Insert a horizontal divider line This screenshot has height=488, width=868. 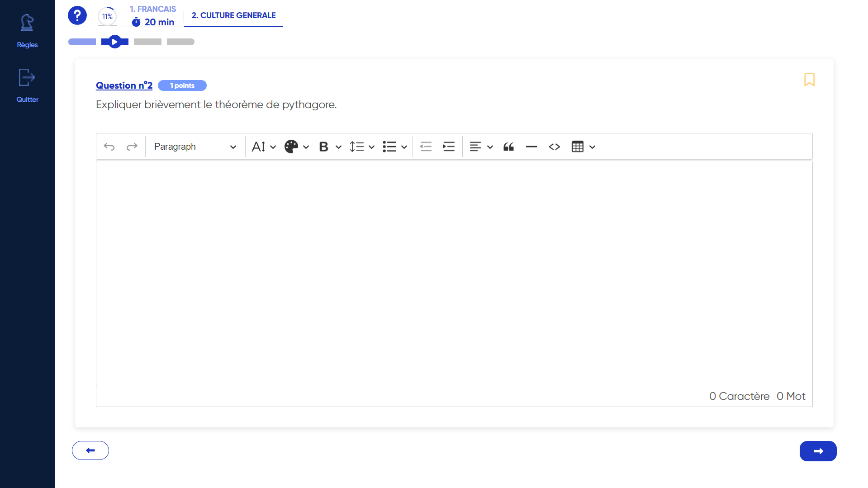(531, 147)
